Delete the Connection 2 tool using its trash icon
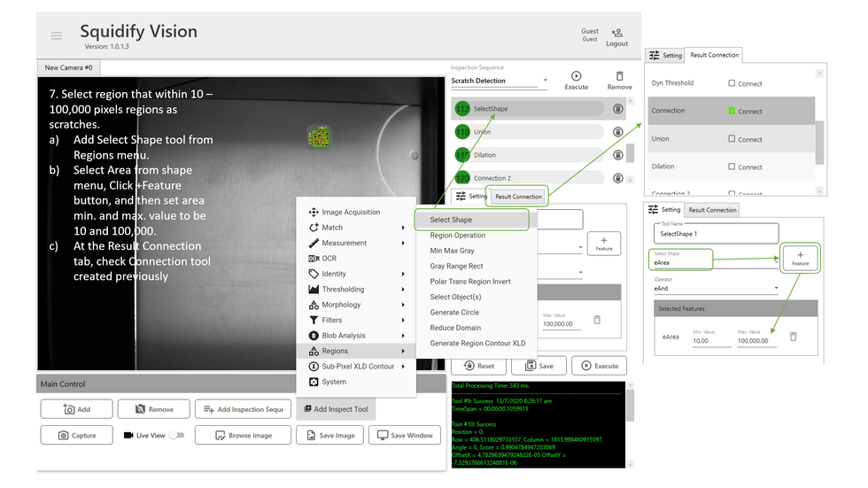The image size is (868, 488). 618,178
